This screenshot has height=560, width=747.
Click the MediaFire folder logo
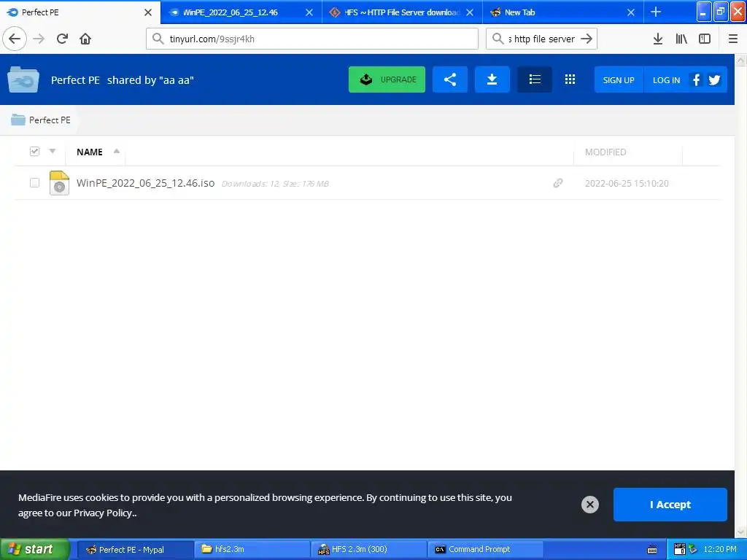[23, 79]
